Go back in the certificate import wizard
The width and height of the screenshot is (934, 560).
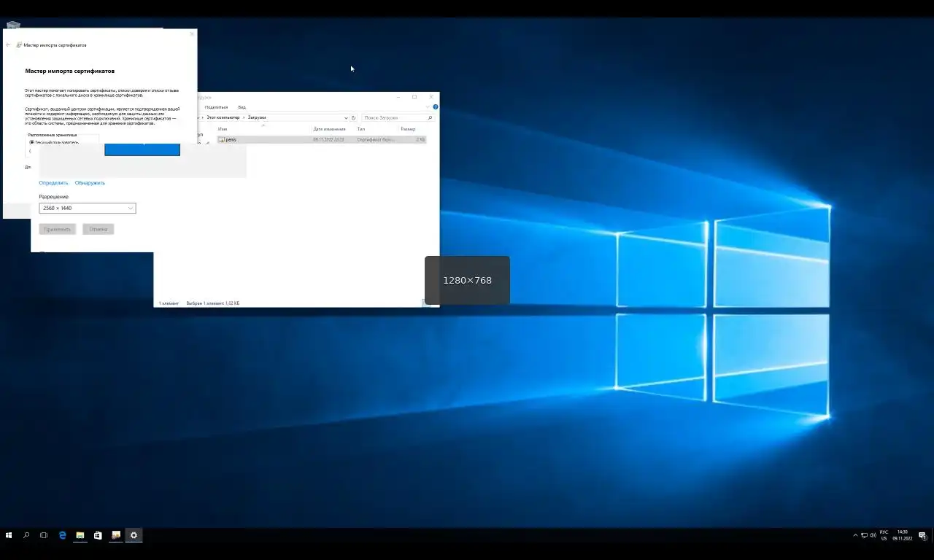point(9,45)
